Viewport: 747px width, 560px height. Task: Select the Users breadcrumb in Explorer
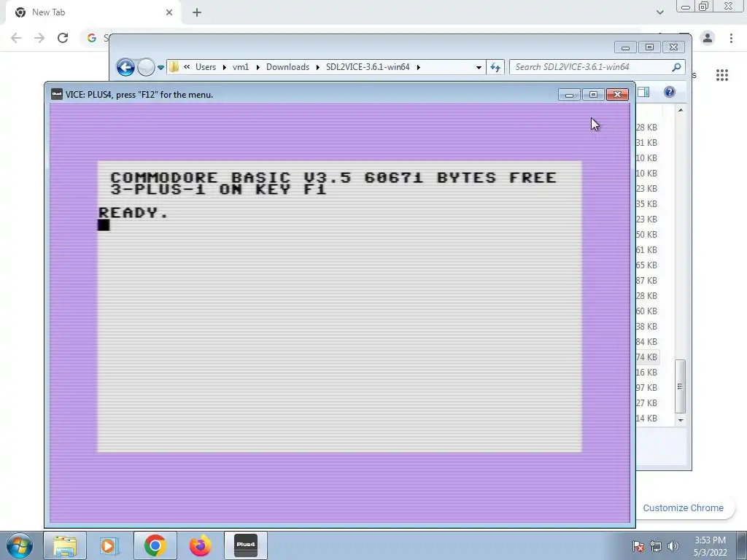pos(205,66)
